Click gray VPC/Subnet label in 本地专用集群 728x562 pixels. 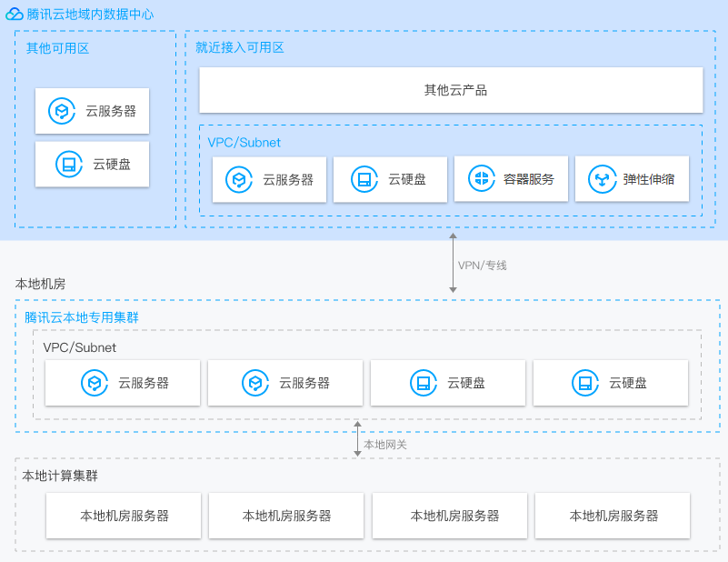click(80, 347)
